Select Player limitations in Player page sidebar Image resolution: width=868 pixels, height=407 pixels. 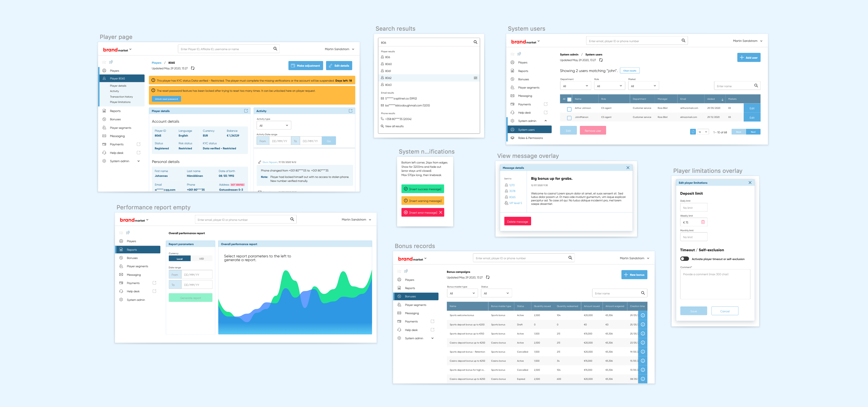click(x=120, y=102)
